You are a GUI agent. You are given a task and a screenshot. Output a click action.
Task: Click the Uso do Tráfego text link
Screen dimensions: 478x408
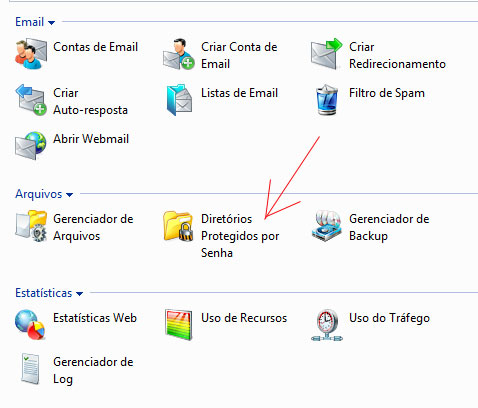tap(389, 318)
